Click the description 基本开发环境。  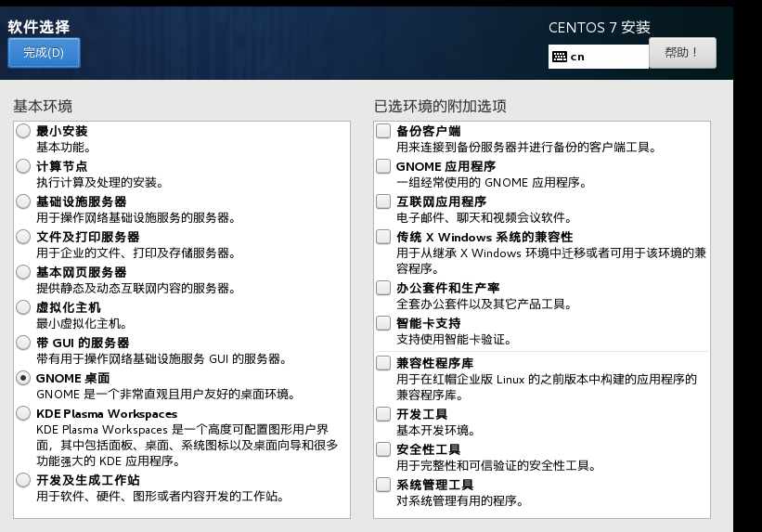(x=436, y=430)
